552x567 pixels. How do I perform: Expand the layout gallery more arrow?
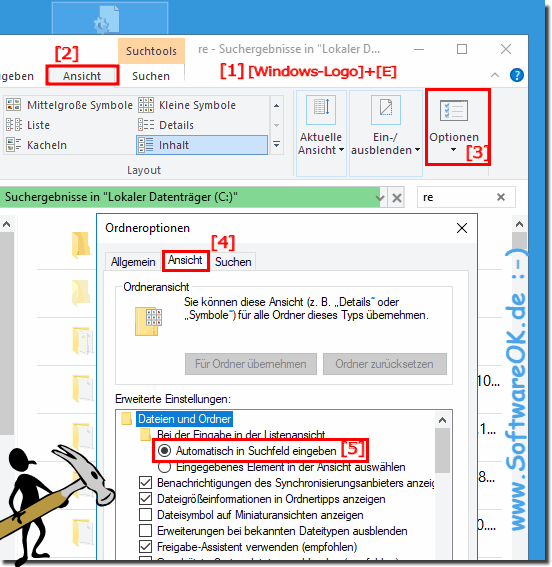click(x=277, y=145)
